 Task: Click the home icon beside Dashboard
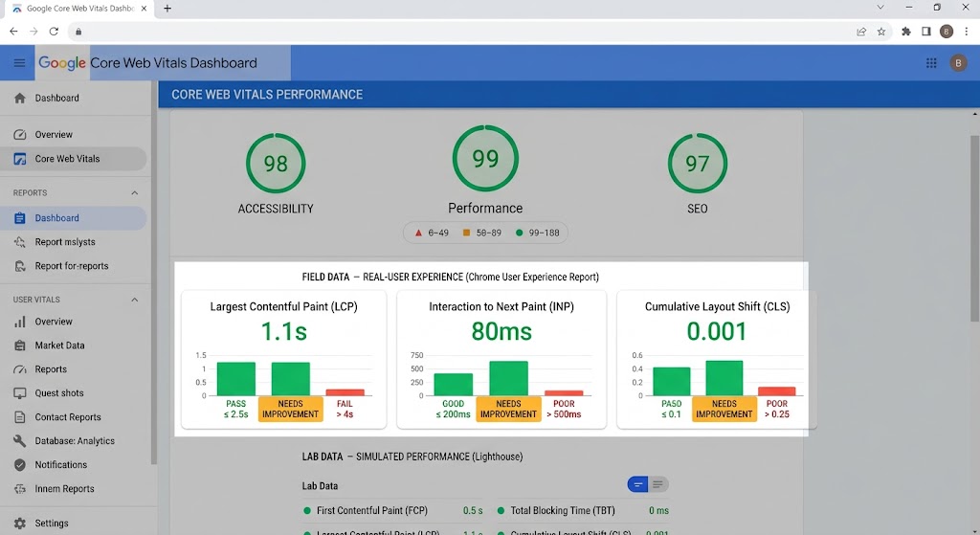click(20, 99)
